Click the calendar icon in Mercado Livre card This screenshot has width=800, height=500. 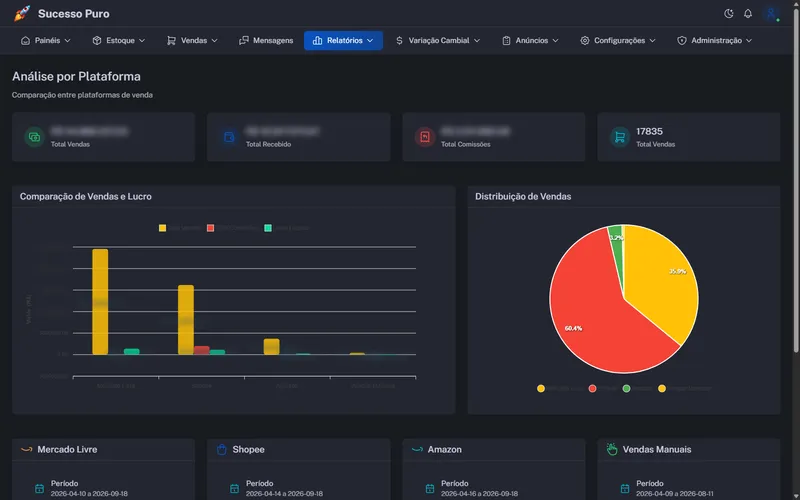39,488
